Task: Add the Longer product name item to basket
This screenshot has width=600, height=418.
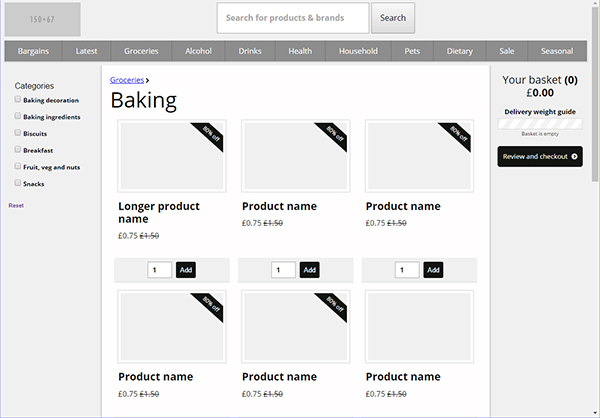Action: (x=186, y=270)
